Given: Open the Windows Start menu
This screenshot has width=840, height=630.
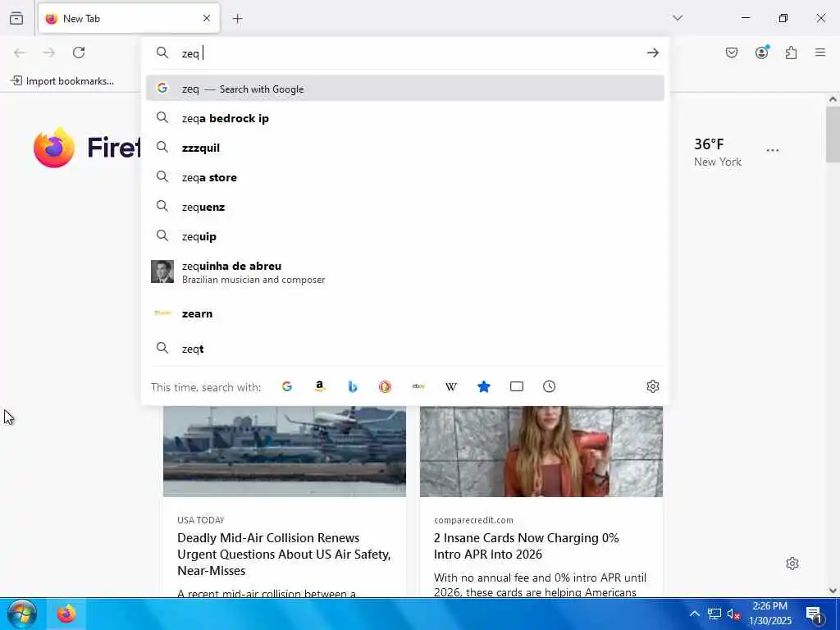Looking at the screenshot, I should point(22,614).
